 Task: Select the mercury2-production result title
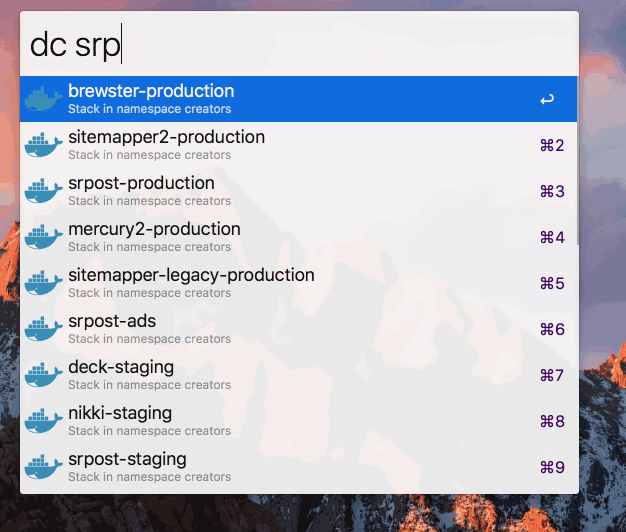tap(154, 229)
